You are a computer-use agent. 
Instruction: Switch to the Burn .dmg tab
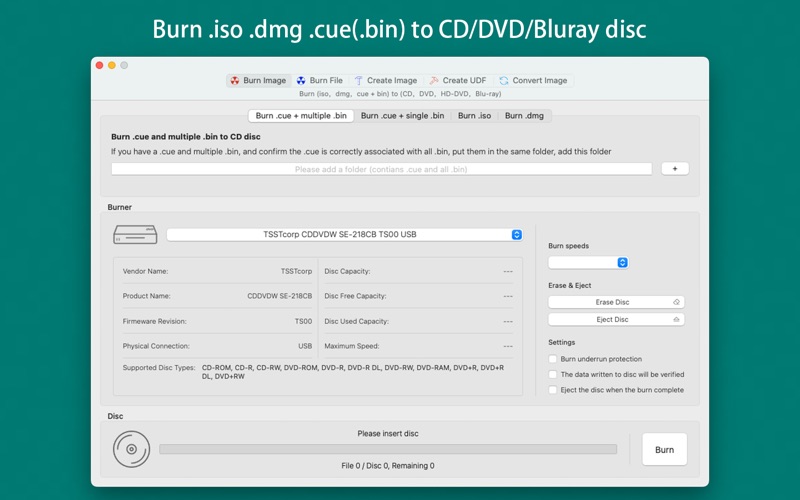pos(524,116)
